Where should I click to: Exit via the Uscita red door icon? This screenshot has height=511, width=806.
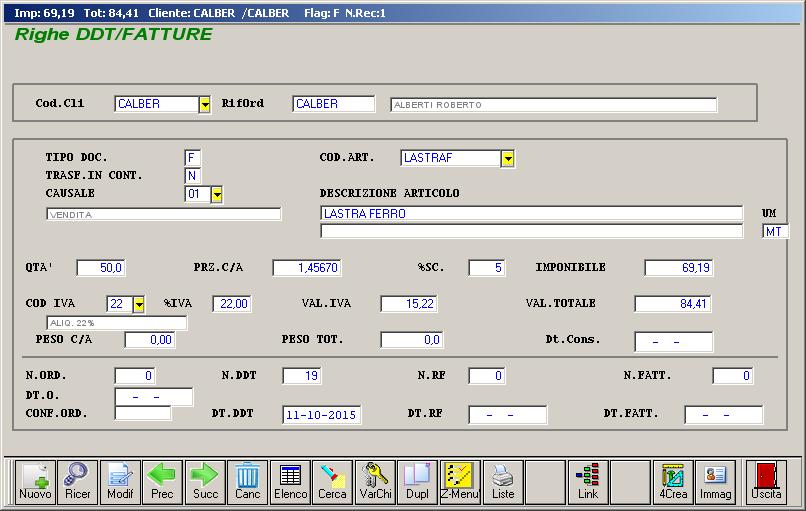pos(766,482)
